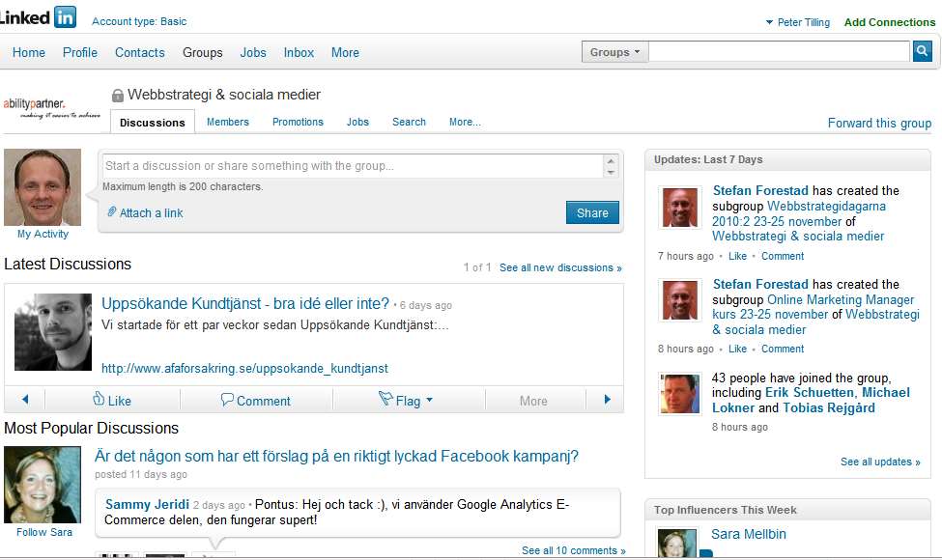942x560 pixels.
Task: Click the thumbs-up Like icon on discussion
Action: pyautogui.click(x=99, y=399)
